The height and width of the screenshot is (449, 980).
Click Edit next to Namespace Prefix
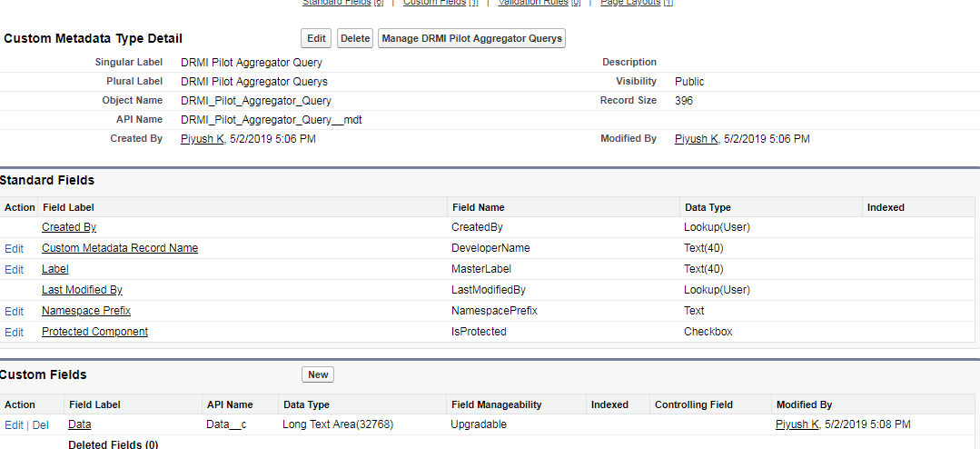click(x=15, y=311)
